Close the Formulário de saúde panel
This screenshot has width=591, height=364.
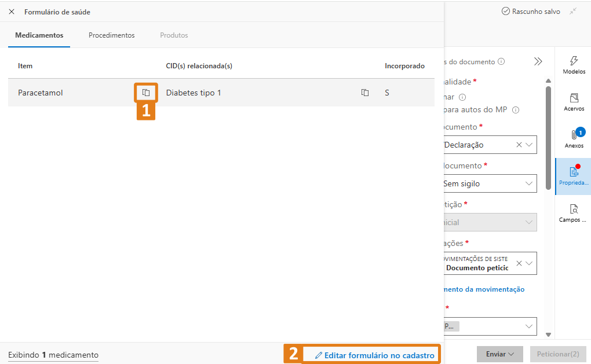12,12
